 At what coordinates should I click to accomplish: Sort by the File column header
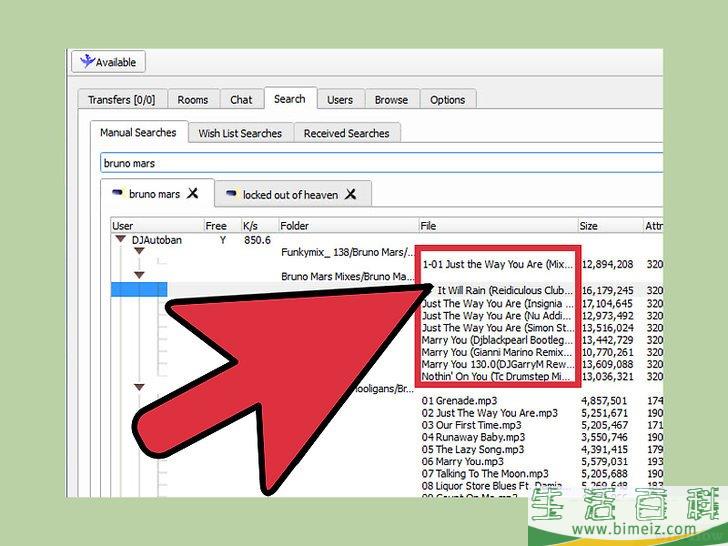tap(498, 226)
